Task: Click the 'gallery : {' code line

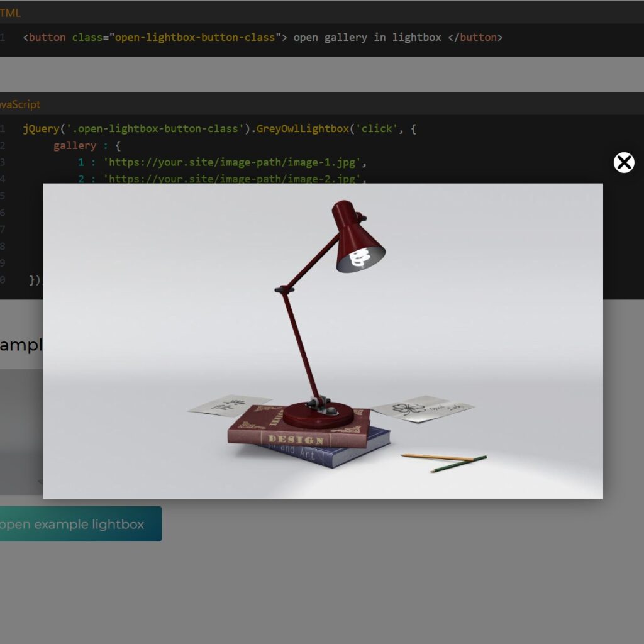Action: click(x=87, y=145)
